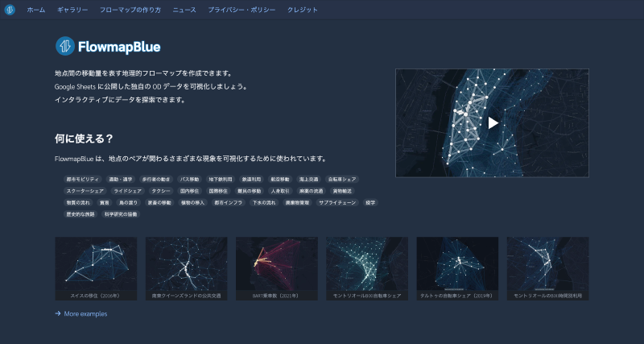Click the 貿易 tag
Image resolution: width=644 pixels, height=344 pixels.
coord(105,203)
